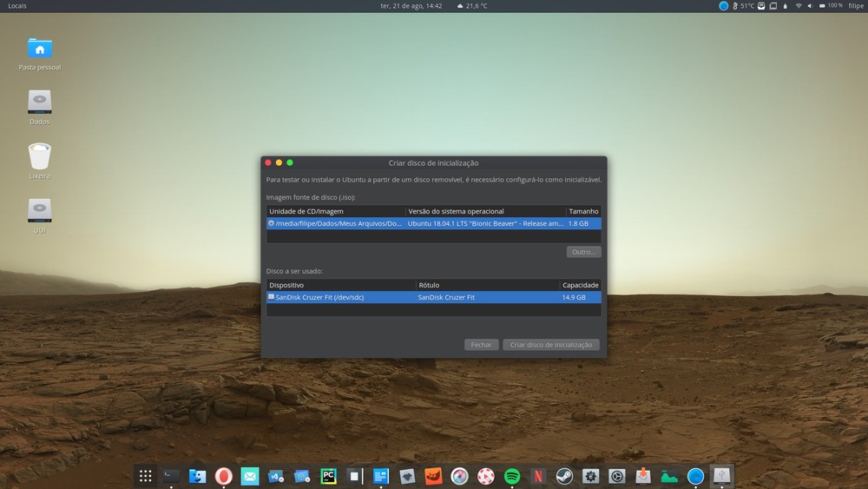Open the polka-dot play icon in the dock
The width and height of the screenshot is (868, 489).
point(485,476)
